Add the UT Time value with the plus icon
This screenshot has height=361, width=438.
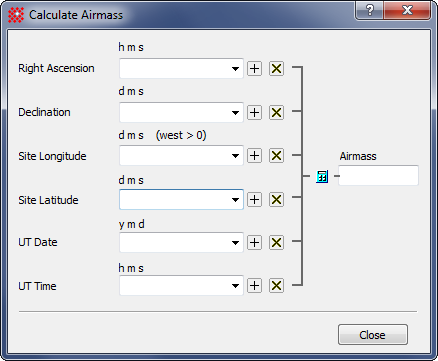coord(254,286)
